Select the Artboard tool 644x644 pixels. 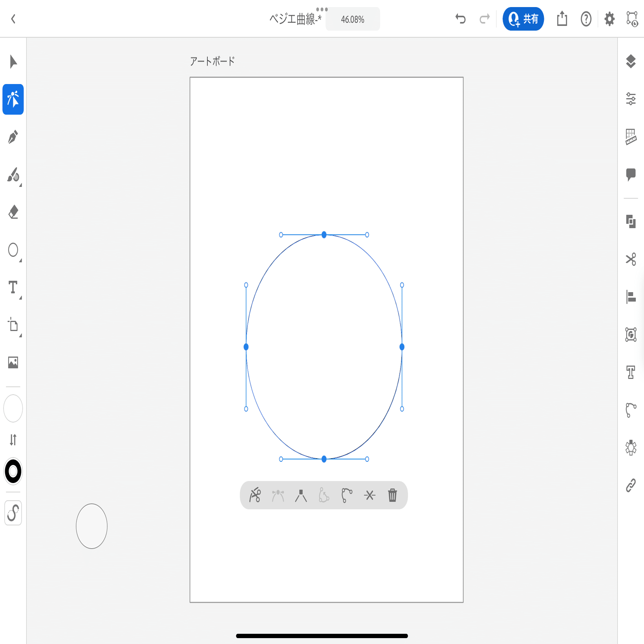(13, 325)
